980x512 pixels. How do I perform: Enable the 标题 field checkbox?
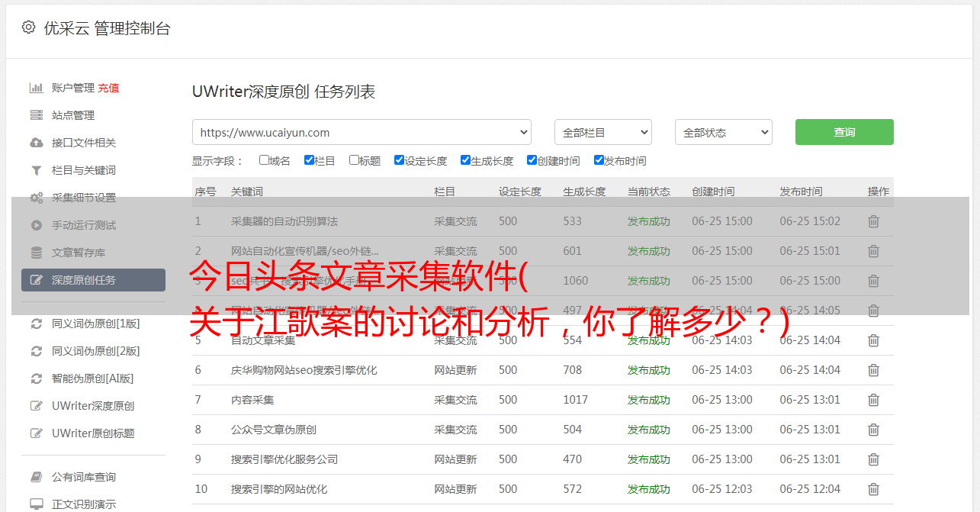[354, 160]
